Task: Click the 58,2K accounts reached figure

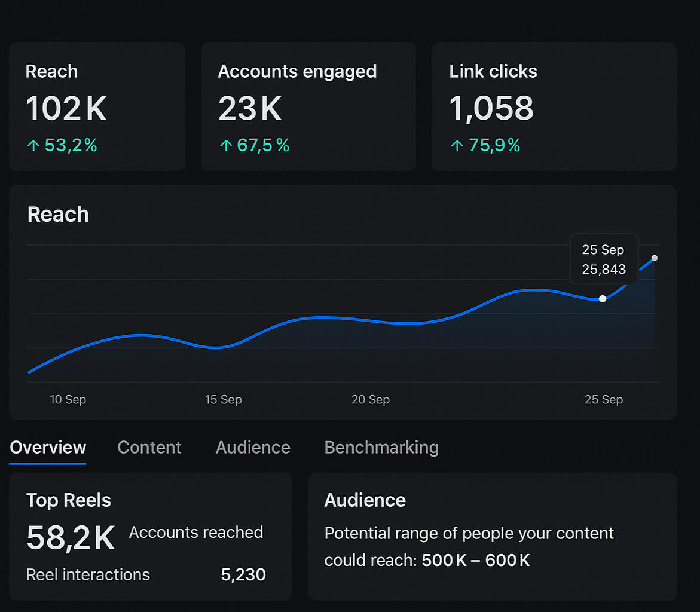Action: coord(71,538)
